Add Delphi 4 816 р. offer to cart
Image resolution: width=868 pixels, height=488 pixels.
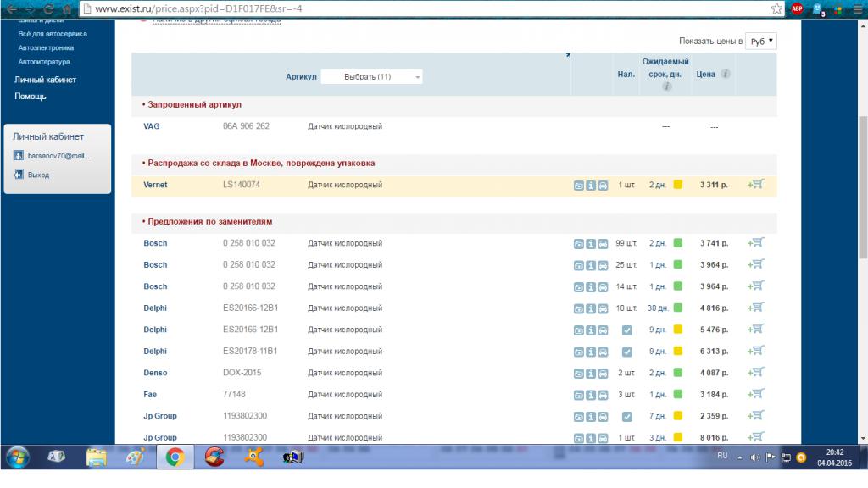tap(756, 307)
